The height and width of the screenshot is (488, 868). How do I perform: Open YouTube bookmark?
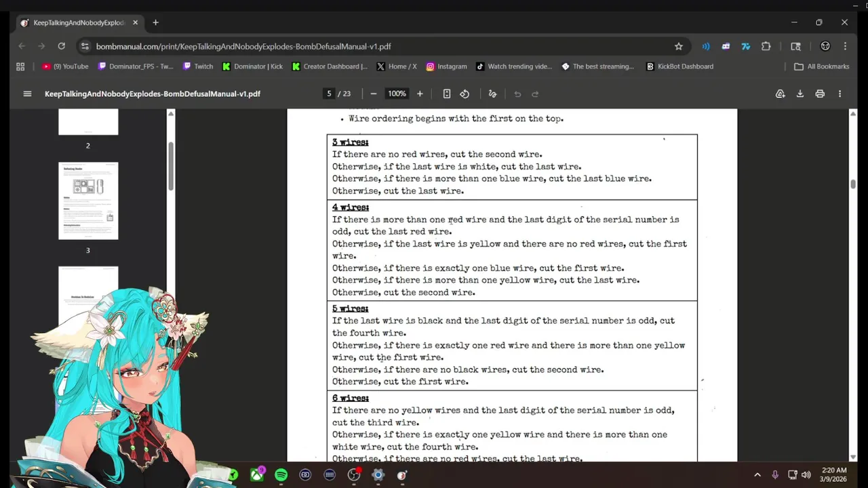point(65,66)
